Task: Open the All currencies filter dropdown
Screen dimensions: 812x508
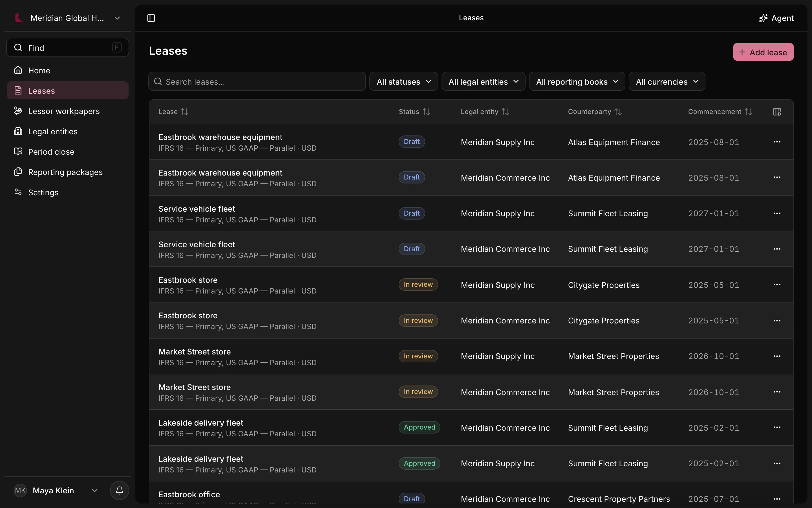Action: (667, 81)
